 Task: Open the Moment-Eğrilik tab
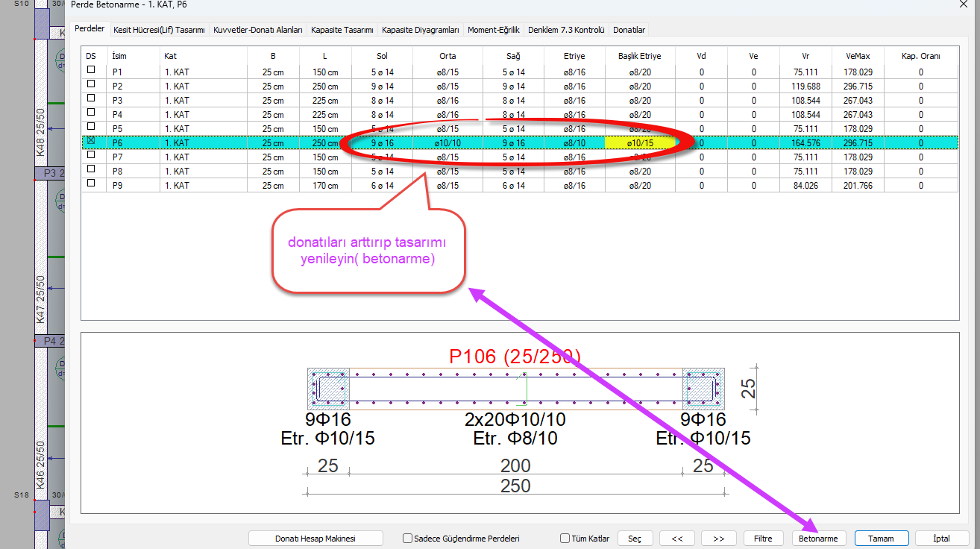(x=493, y=30)
